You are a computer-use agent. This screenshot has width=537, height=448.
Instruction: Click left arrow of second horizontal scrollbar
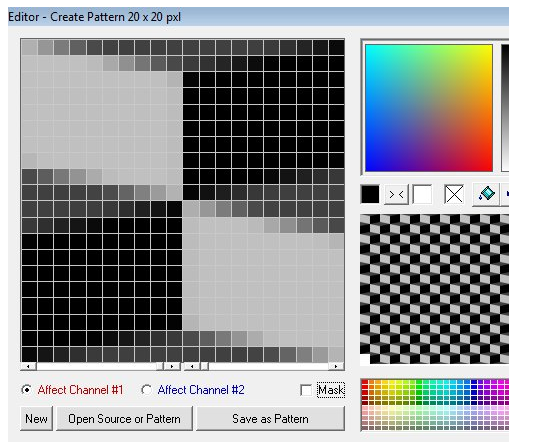[x=192, y=366]
